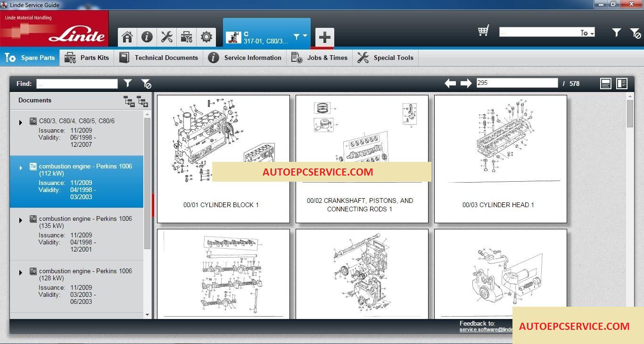Open the settings gear icon
Viewport: 644px width, 344px height.
point(206,37)
